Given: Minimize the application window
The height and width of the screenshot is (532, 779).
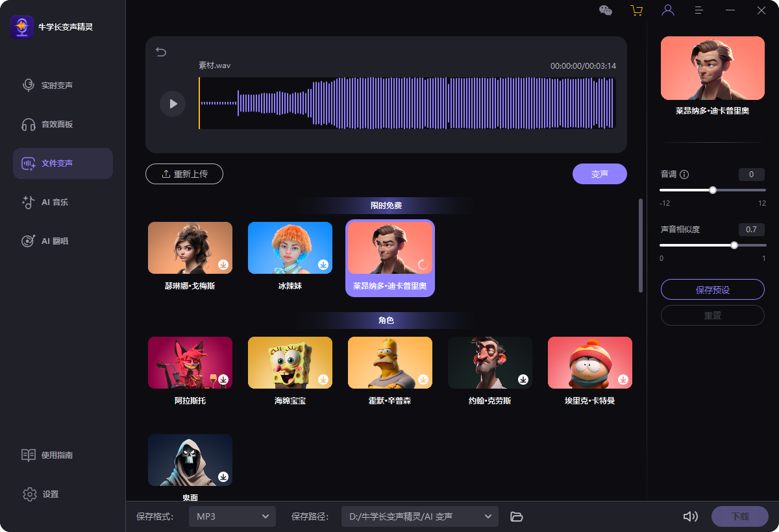Looking at the screenshot, I should pos(730,10).
